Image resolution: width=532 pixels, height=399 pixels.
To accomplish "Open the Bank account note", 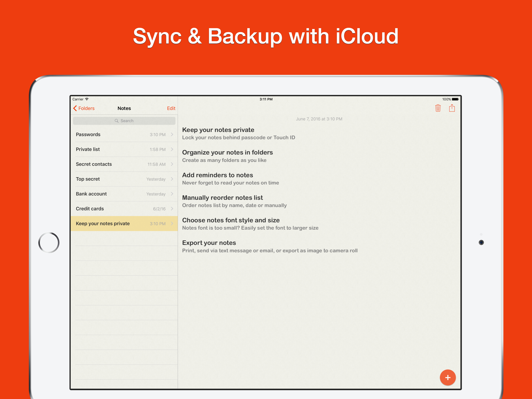I will (x=91, y=194).
